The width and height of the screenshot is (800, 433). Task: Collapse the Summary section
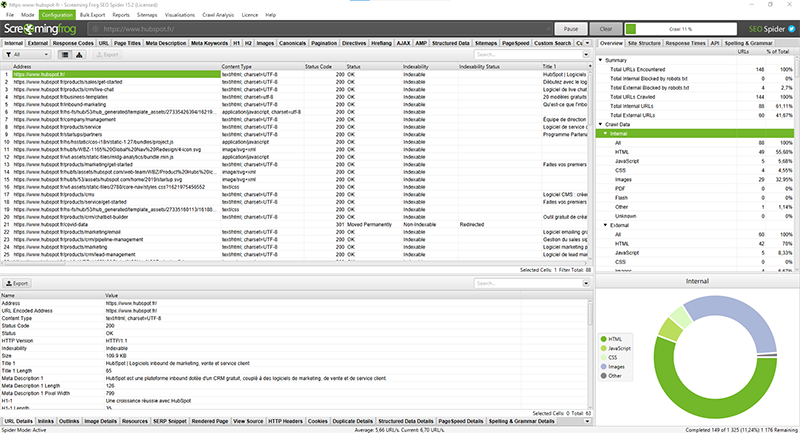click(x=602, y=59)
